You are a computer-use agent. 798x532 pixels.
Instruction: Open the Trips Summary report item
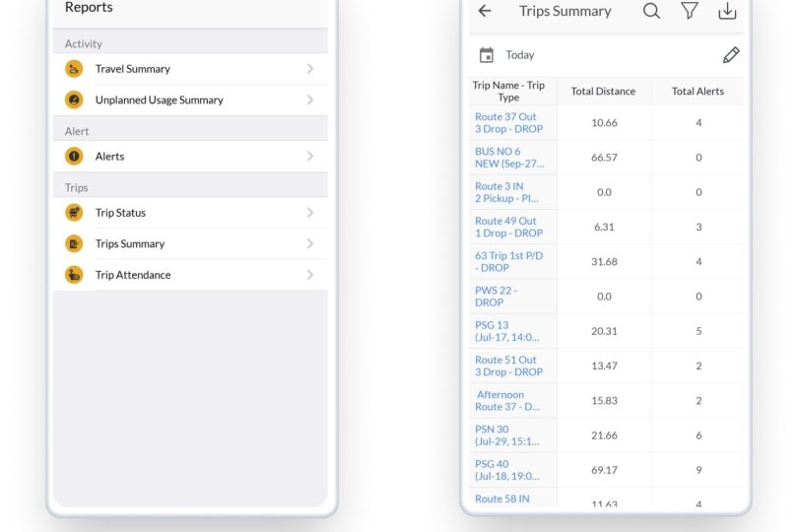(130, 243)
